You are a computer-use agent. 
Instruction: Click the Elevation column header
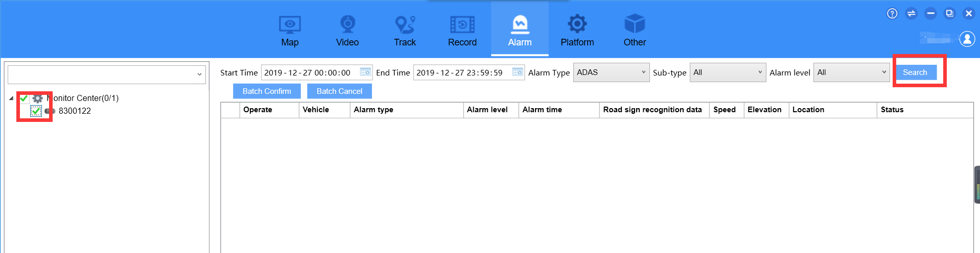click(x=766, y=110)
